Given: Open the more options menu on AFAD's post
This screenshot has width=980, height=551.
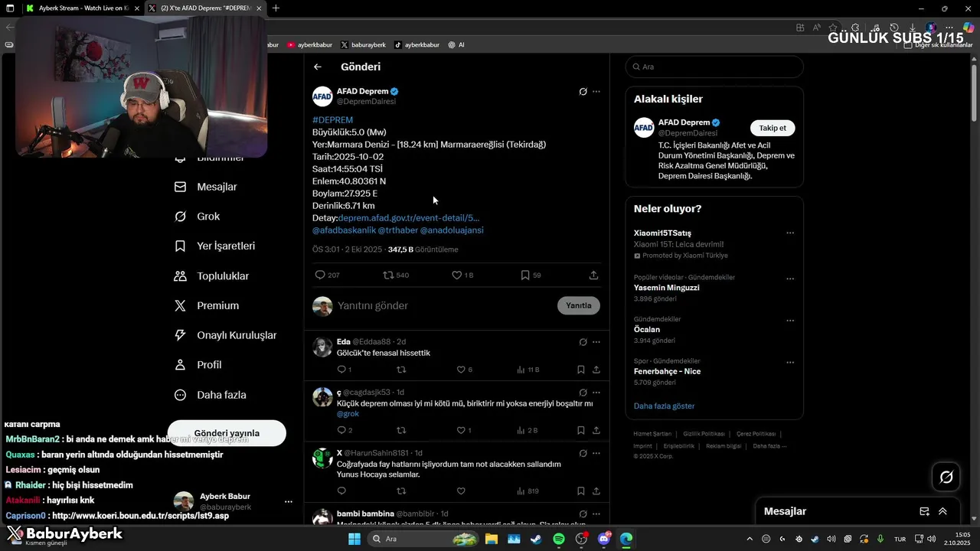Looking at the screenshot, I should pos(596,91).
